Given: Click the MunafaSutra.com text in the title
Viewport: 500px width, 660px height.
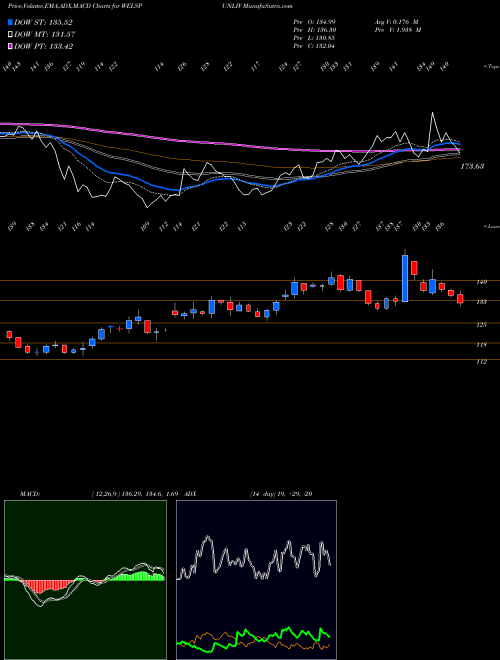Looking at the screenshot, I should coord(268,6).
